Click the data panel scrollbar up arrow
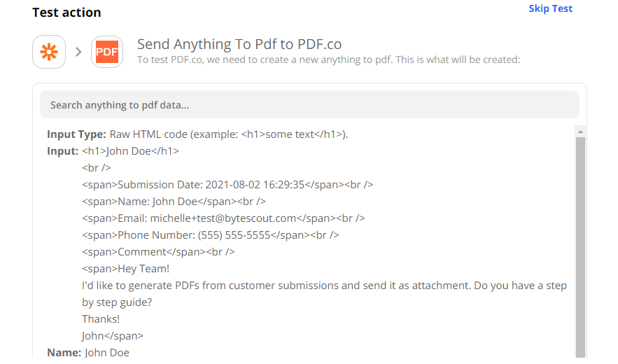This screenshot has width=618, height=364. pos(580,132)
